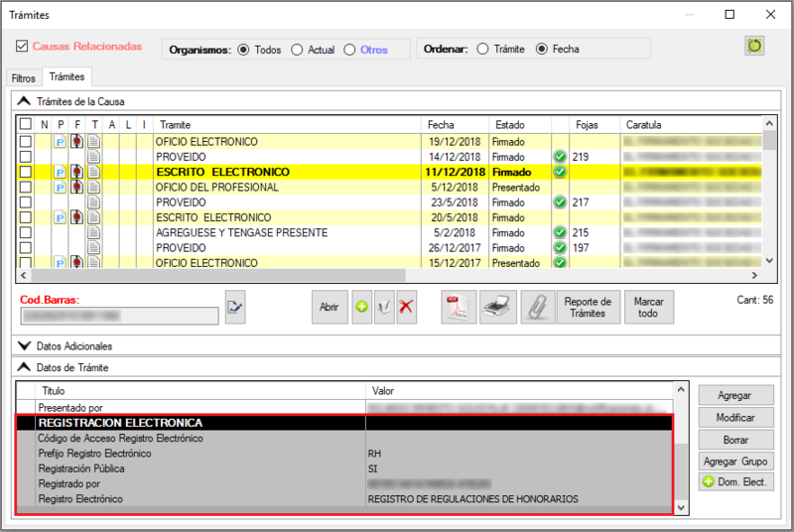Click the trámites vertical scrollbar thumb

tap(769, 140)
